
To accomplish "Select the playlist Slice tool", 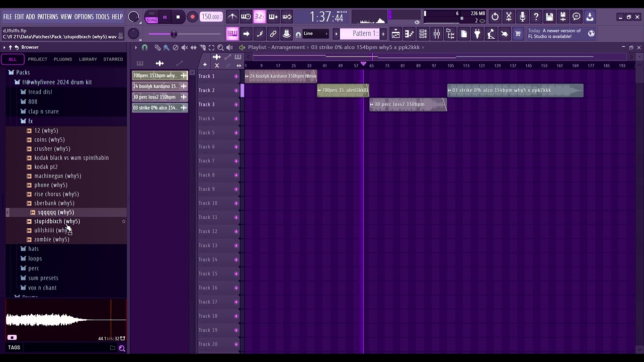I will click(203, 47).
